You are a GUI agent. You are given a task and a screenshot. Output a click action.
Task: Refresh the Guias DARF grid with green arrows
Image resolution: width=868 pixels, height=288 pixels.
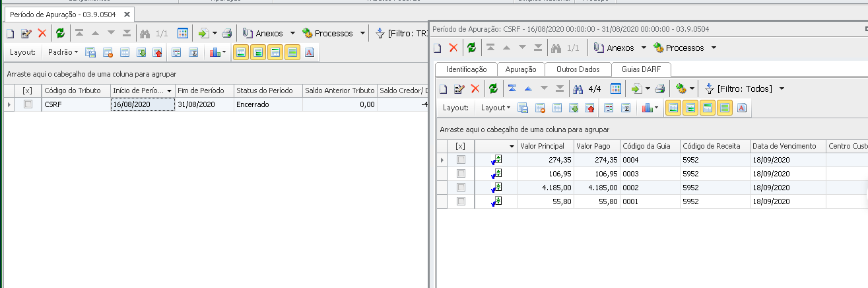493,89
